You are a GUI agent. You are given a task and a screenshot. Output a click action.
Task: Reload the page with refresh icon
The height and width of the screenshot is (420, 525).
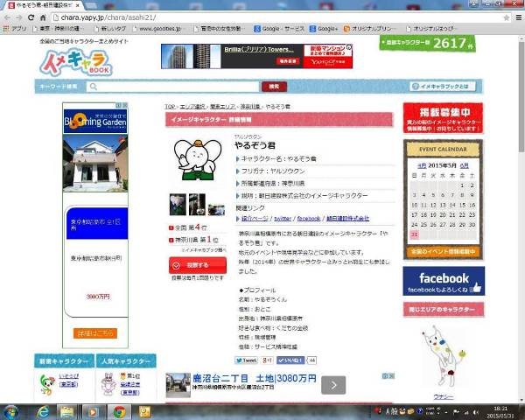[31, 17]
